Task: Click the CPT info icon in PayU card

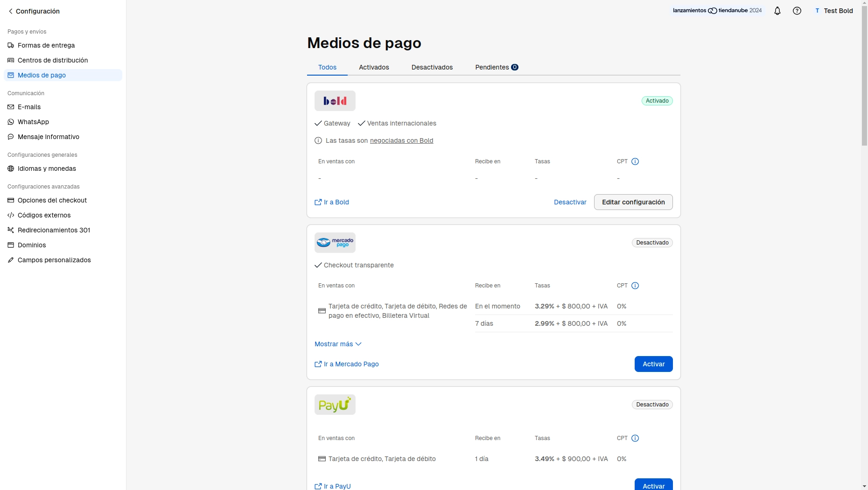Action: [x=635, y=438]
